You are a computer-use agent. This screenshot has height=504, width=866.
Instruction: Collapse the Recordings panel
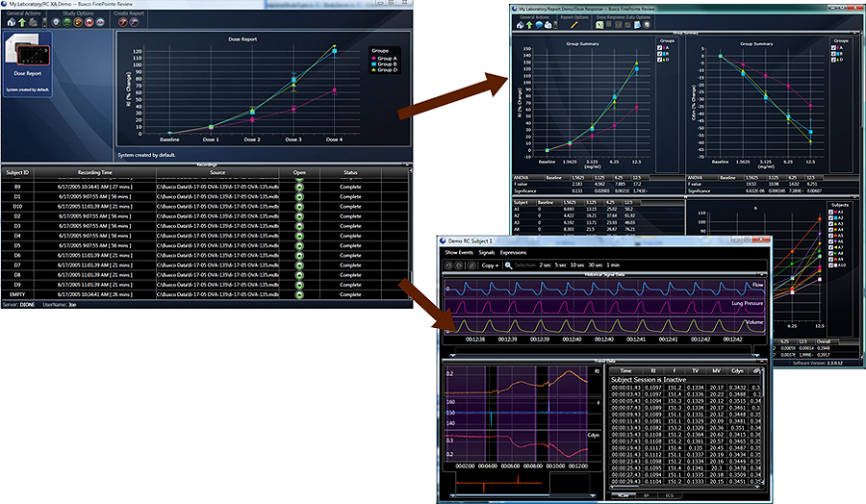(407, 164)
